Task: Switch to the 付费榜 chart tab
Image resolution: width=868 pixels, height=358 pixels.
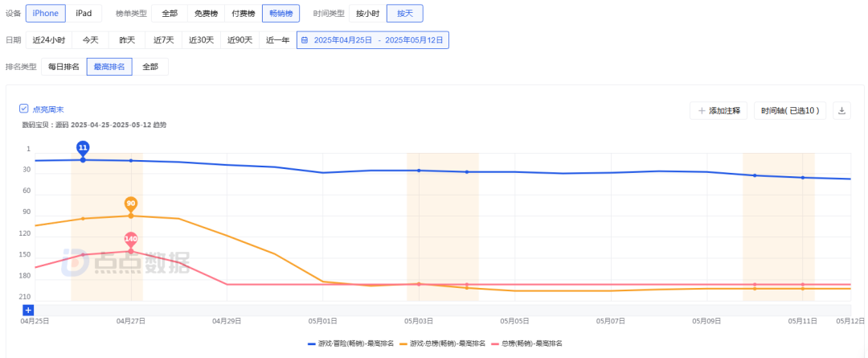Action: 243,13
